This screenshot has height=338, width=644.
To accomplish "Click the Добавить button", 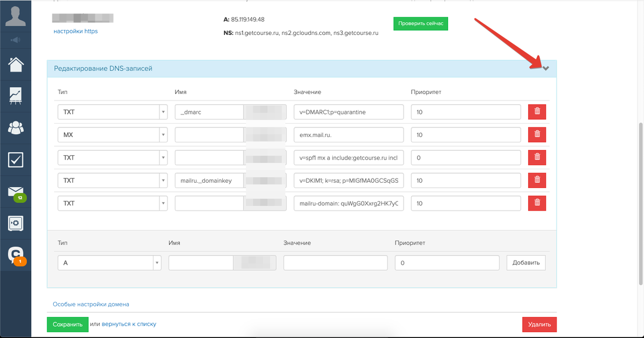I will [x=526, y=263].
